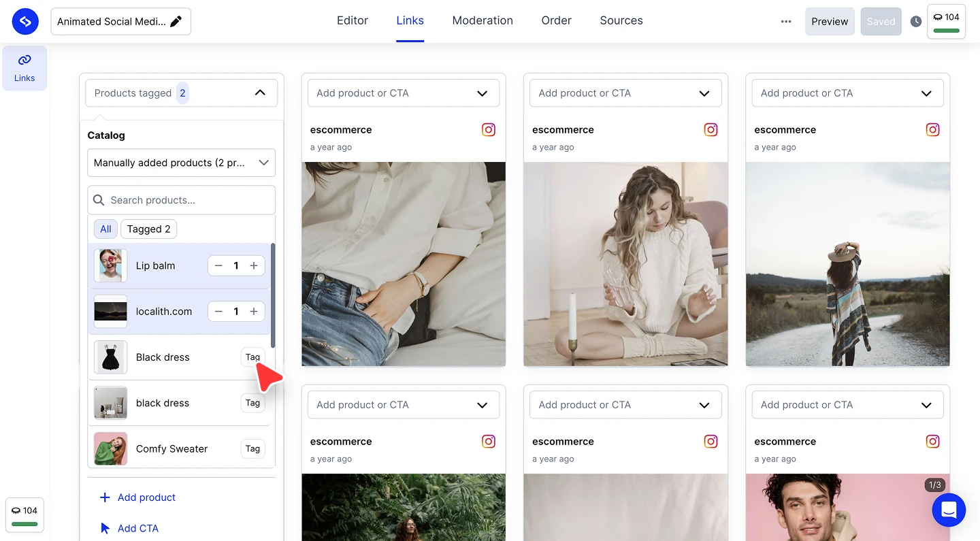Click the blue app logo icon
This screenshot has width=980, height=541.
click(x=25, y=22)
